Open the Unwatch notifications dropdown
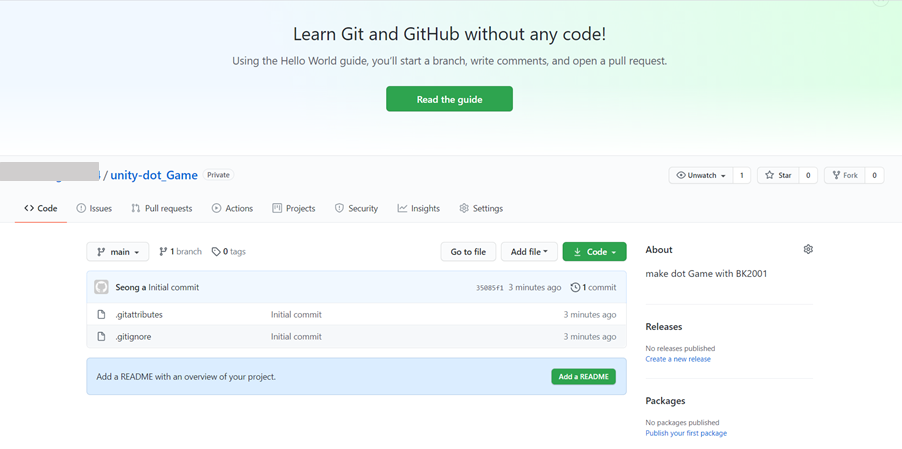The height and width of the screenshot is (449, 902). [701, 175]
